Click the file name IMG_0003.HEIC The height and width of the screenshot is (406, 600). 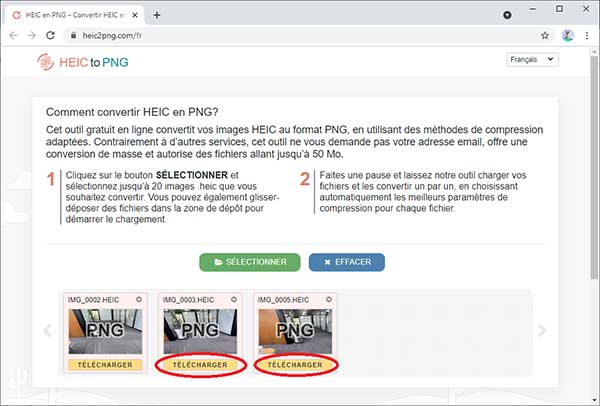pyautogui.click(x=188, y=300)
